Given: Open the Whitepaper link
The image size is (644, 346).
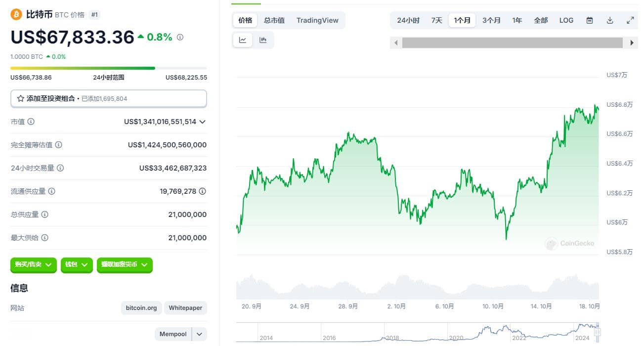Looking at the screenshot, I should (x=185, y=308).
